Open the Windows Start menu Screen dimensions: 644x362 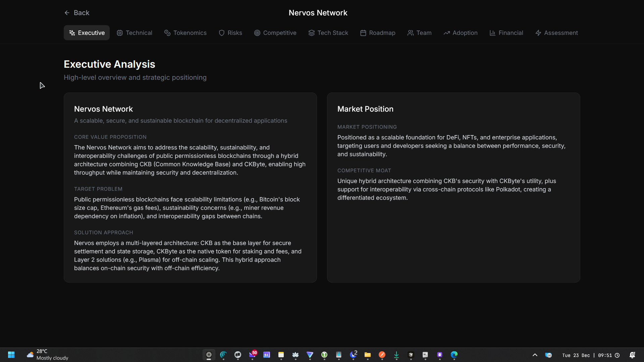[x=11, y=355]
